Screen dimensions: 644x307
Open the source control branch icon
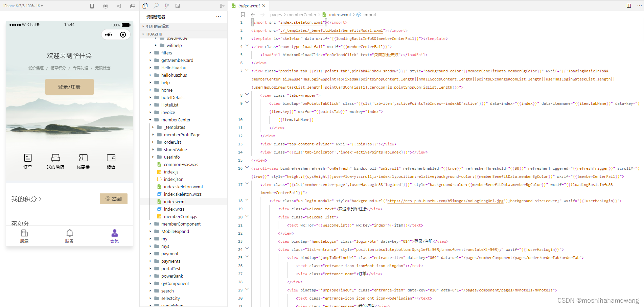coord(167,5)
